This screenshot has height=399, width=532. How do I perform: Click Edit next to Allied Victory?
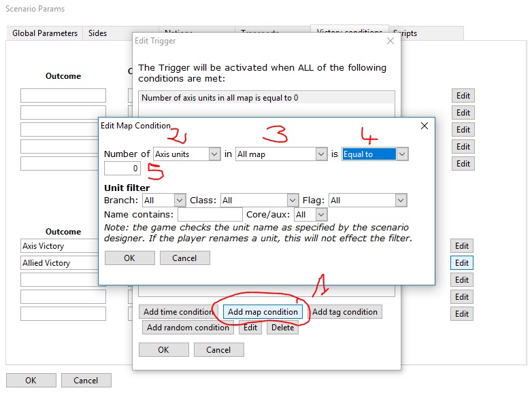[462, 263]
